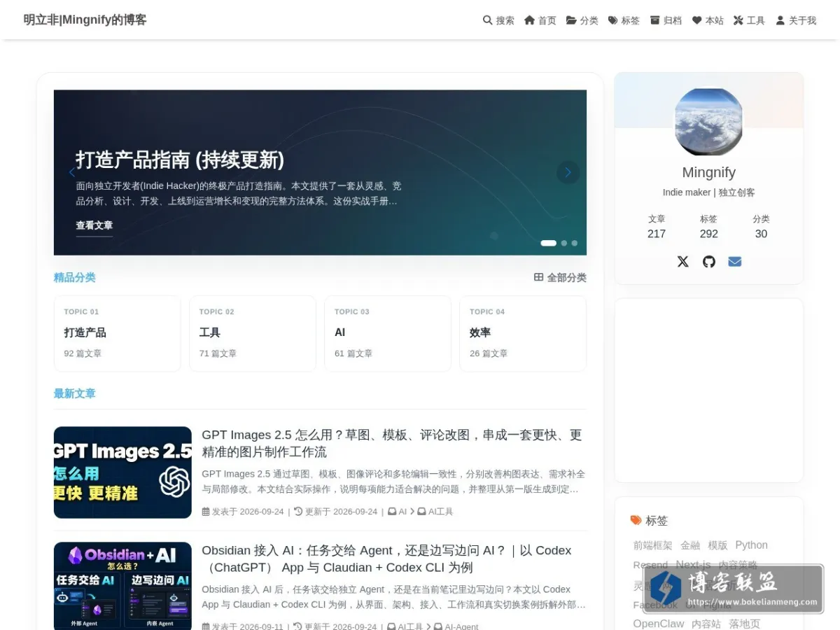This screenshot has width=840, height=630.
Task: Show the next carousel slide
Action: (568, 172)
